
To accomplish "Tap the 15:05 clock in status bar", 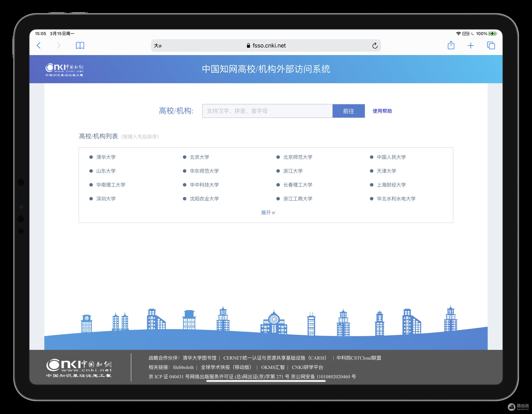I will tap(40, 34).
